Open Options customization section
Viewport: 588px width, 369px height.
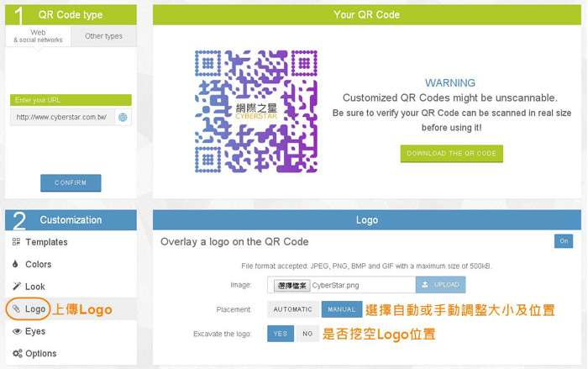(71, 354)
